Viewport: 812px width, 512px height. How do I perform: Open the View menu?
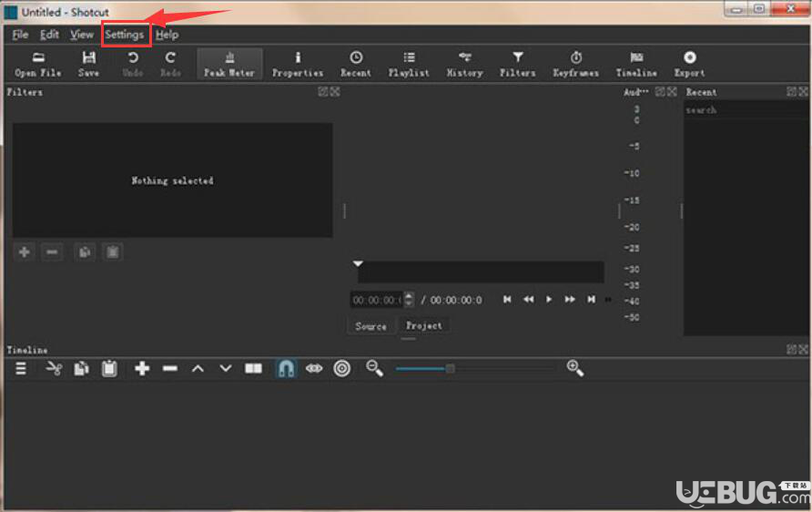(82, 35)
